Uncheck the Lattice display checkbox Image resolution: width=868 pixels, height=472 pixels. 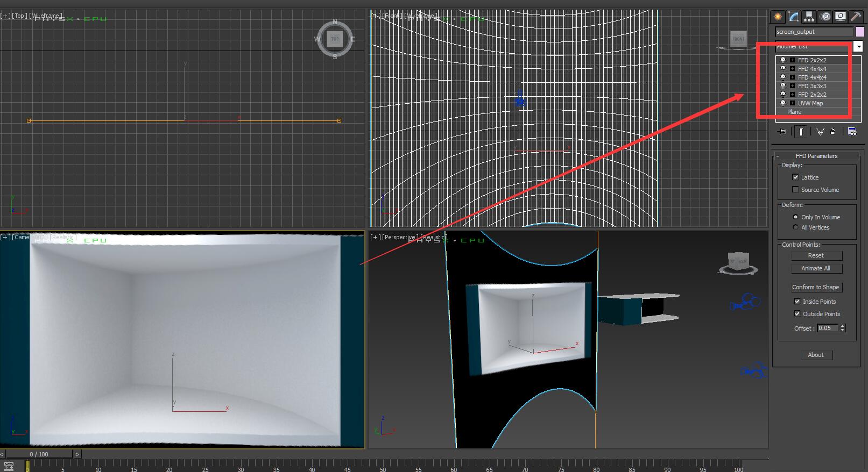click(795, 177)
